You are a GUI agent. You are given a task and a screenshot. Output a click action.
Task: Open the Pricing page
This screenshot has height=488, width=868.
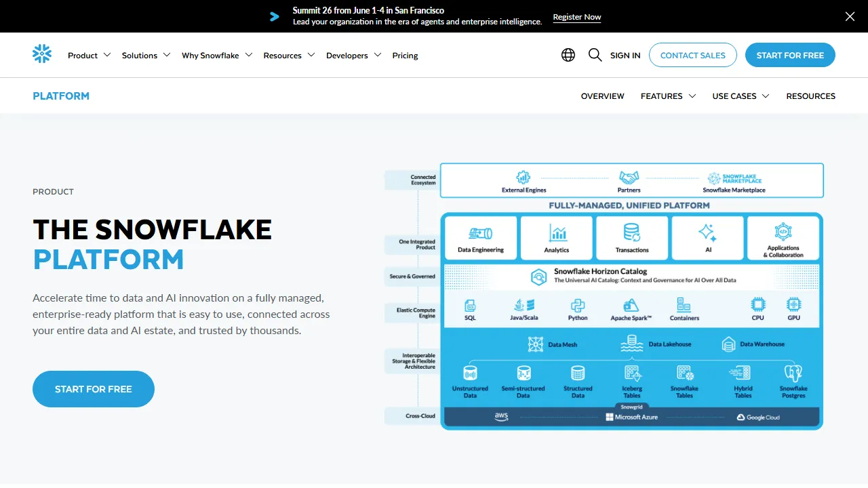405,56
